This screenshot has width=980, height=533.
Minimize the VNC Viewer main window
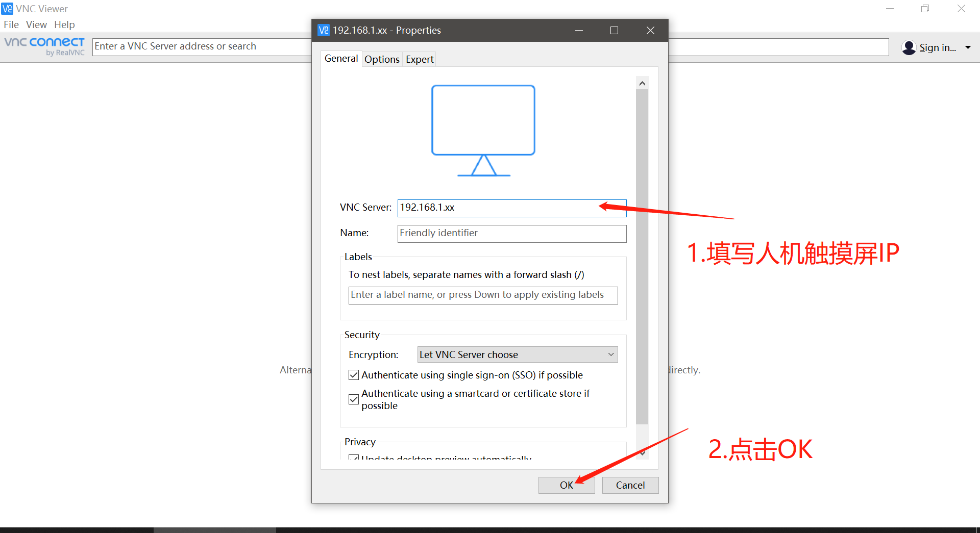coord(890,9)
